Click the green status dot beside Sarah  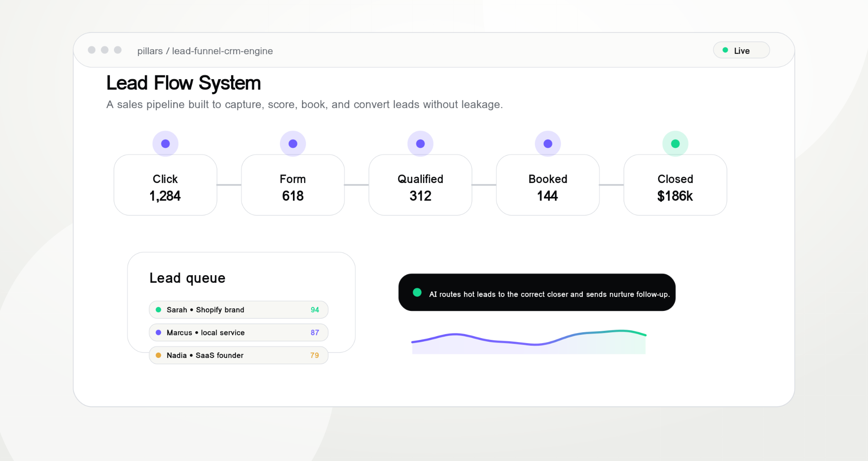point(158,310)
